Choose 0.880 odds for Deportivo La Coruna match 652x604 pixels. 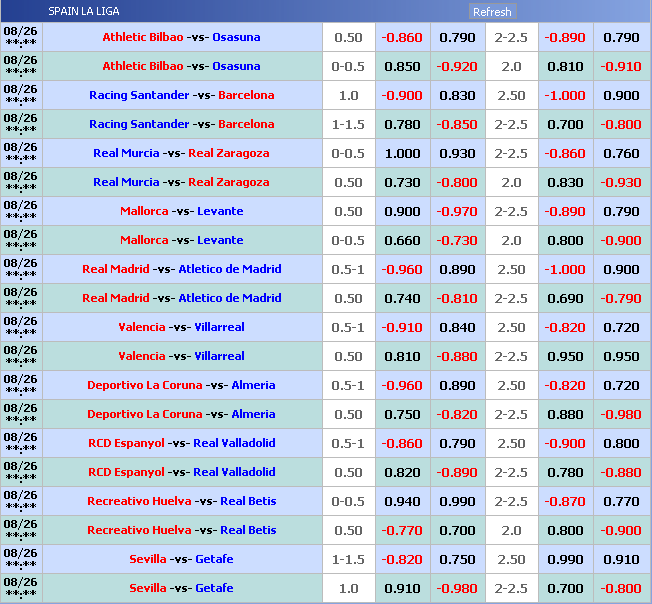point(565,414)
